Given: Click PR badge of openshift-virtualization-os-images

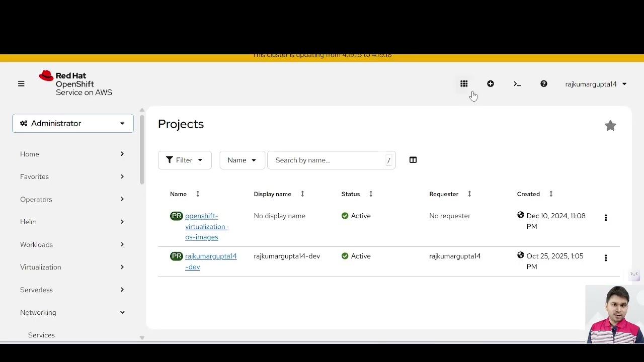Looking at the screenshot, I should coord(177,216).
